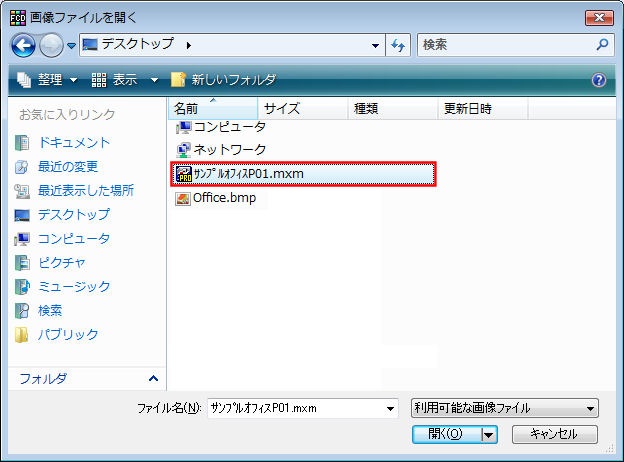Open the file type filter dropdown
This screenshot has height=462, width=624.
pos(504,408)
